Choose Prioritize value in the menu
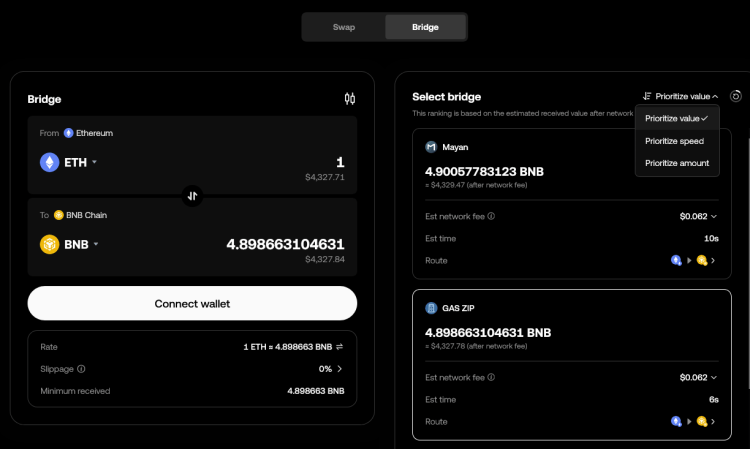The width and height of the screenshot is (750, 449). [x=677, y=118]
